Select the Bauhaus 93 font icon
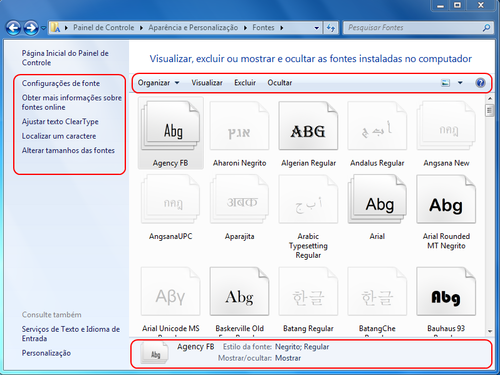500x375 pixels. pyautogui.click(x=446, y=291)
